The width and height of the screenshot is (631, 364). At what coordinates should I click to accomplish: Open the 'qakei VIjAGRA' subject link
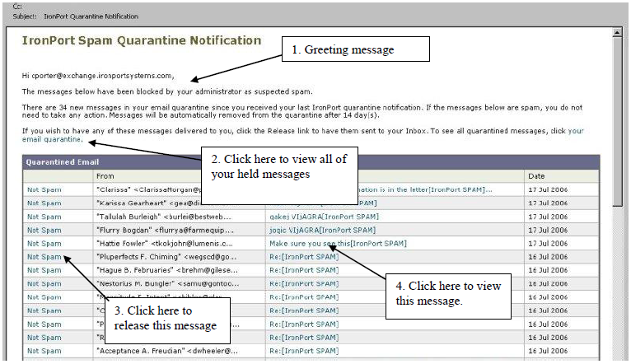click(x=322, y=217)
